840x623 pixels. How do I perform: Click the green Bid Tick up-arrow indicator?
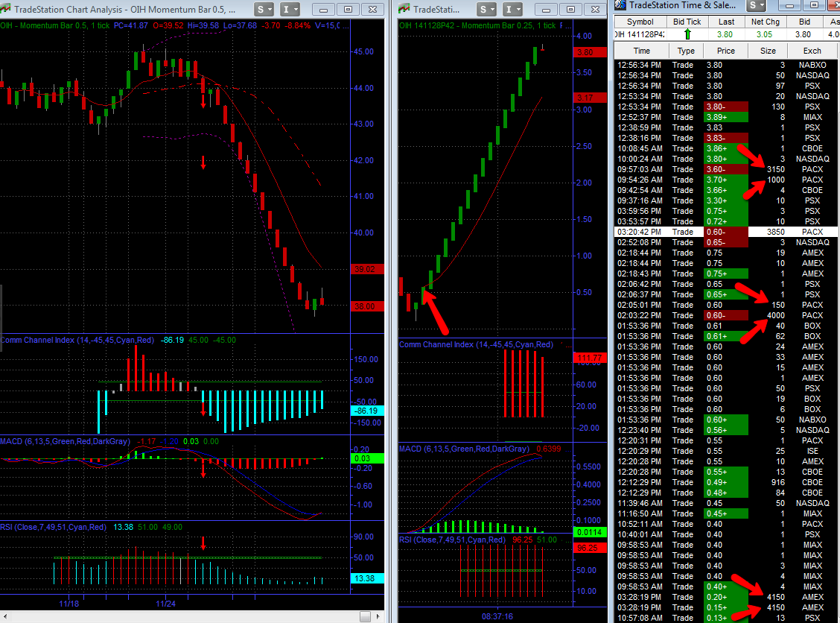click(687, 34)
